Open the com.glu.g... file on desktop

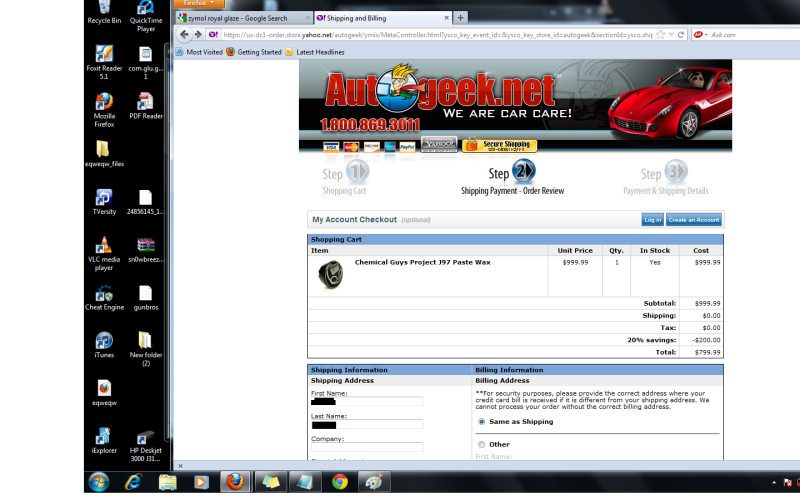(x=145, y=62)
